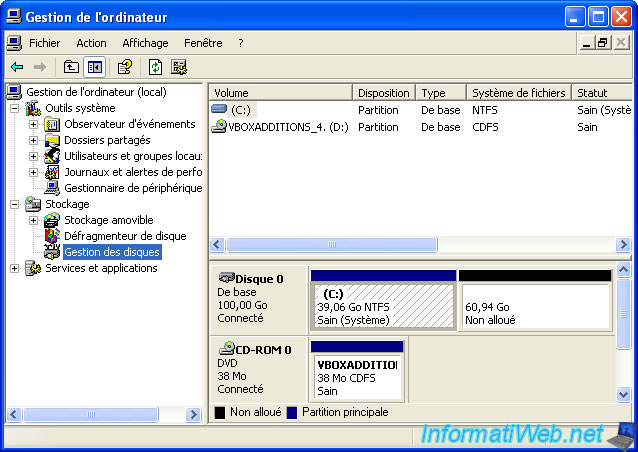Click the Dossiers partagés folder icon
Viewport: 638px width, 452px height.
(x=52, y=140)
